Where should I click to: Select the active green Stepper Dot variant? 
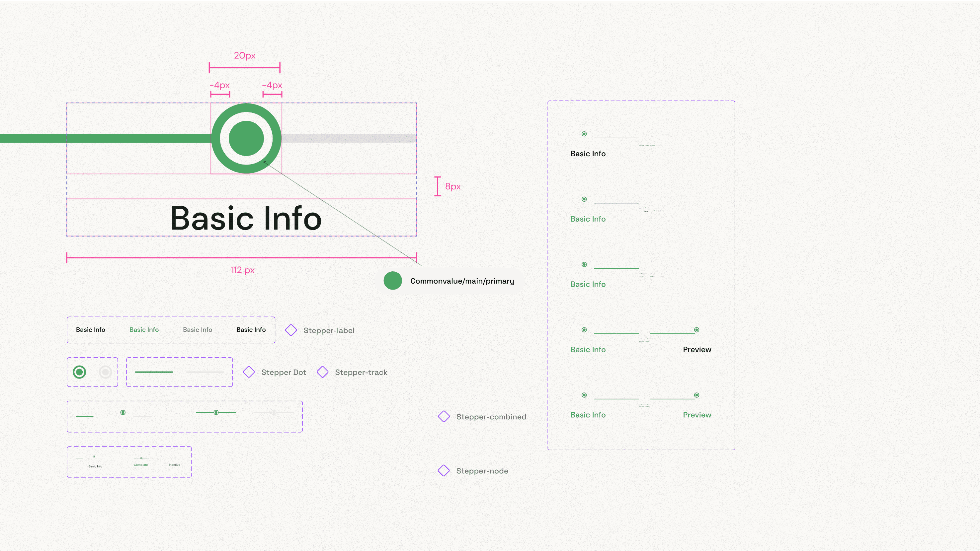point(80,372)
